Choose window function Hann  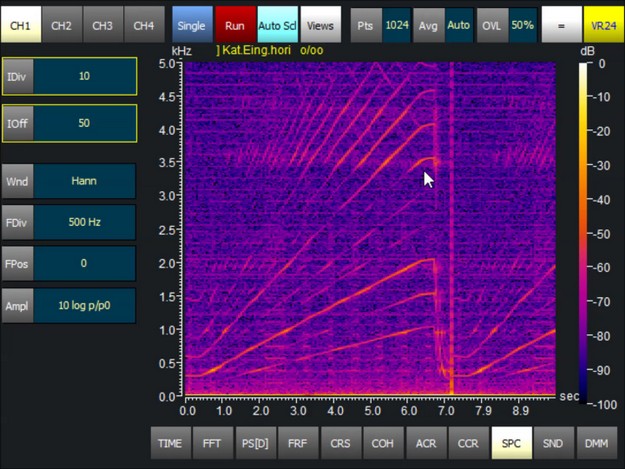pos(84,182)
